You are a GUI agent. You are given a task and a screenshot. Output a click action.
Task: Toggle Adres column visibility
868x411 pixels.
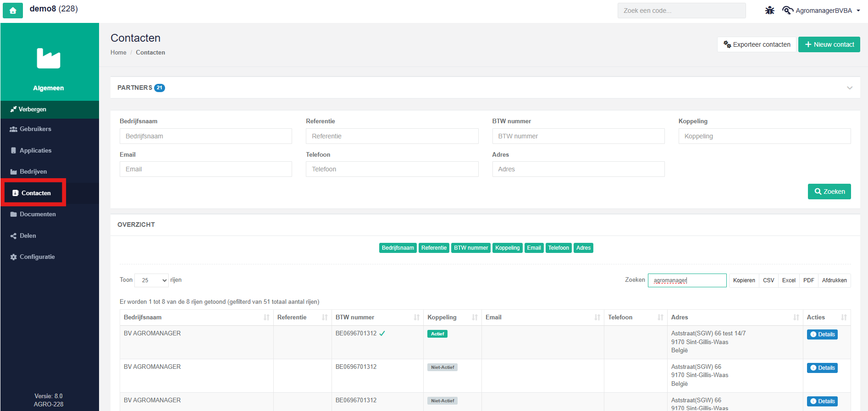pyautogui.click(x=583, y=248)
